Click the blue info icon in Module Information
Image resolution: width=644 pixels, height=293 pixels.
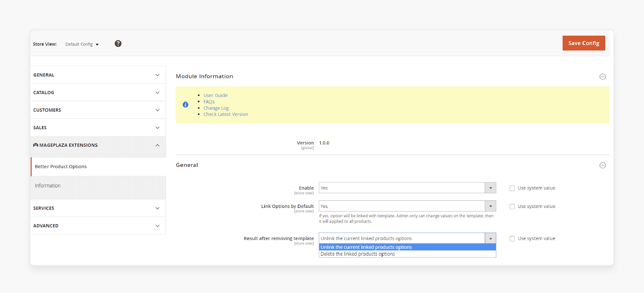185,104
